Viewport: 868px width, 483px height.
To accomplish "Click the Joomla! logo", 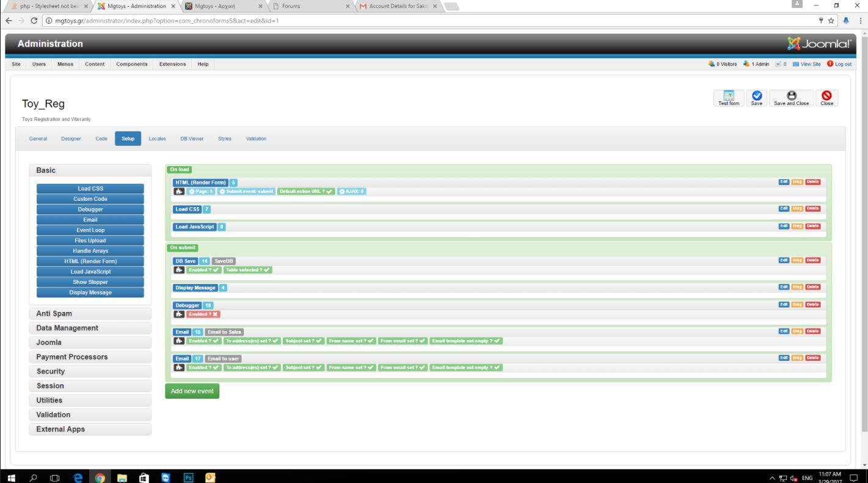I will [x=819, y=43].
